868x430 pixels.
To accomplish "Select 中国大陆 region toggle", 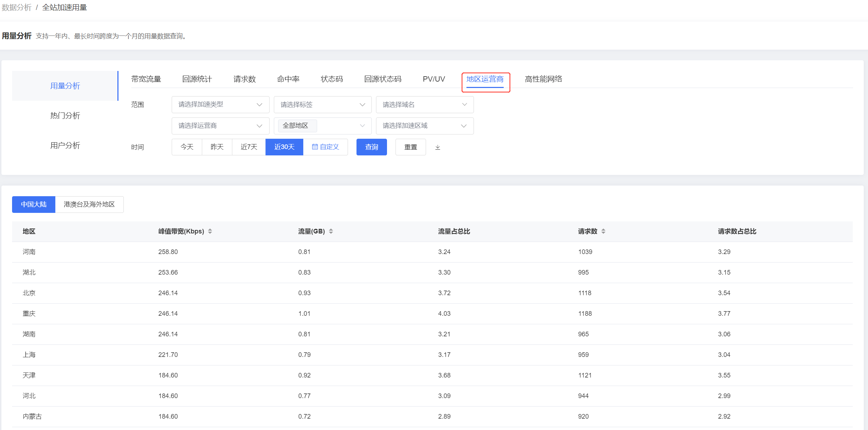I will [x=34, y=204].
